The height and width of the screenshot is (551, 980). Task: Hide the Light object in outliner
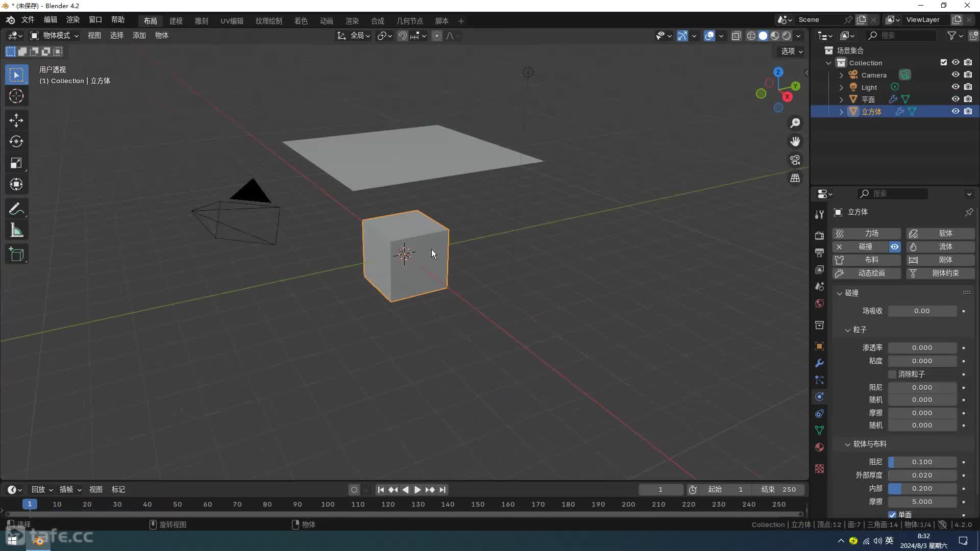point(955,87)
